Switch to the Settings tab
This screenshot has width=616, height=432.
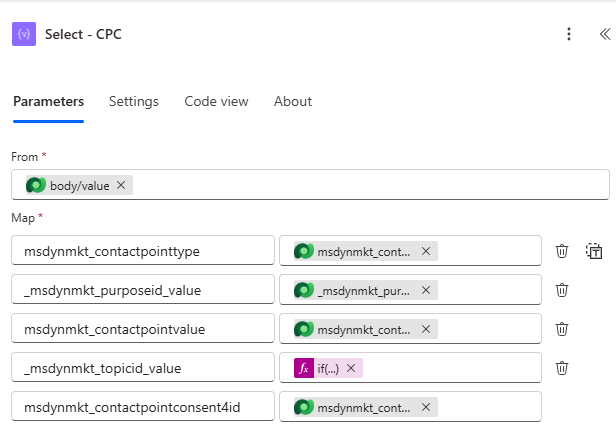tap(134, 101)
